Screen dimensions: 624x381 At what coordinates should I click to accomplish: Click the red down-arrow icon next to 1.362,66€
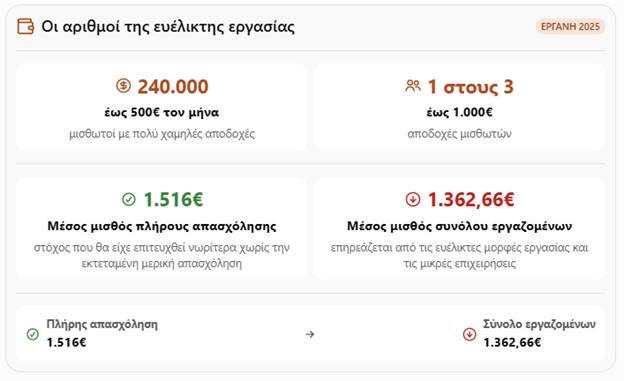413,199
